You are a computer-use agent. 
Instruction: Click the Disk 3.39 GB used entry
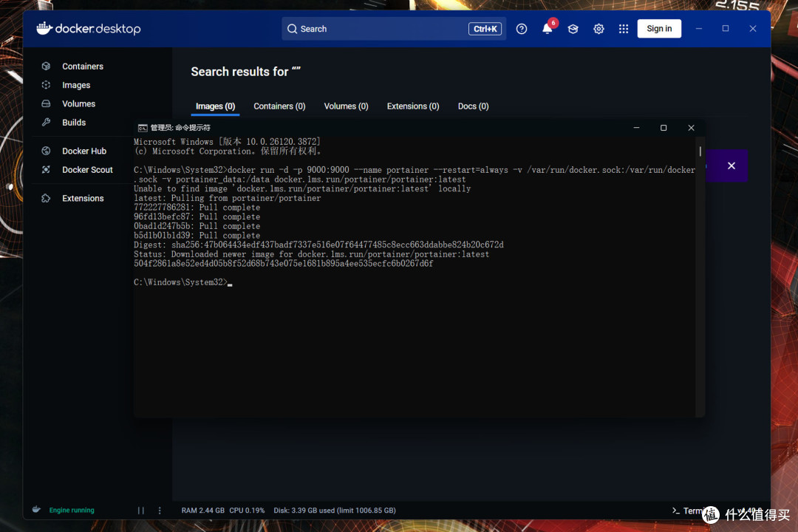pyautogui.click(x=335, y=510)
